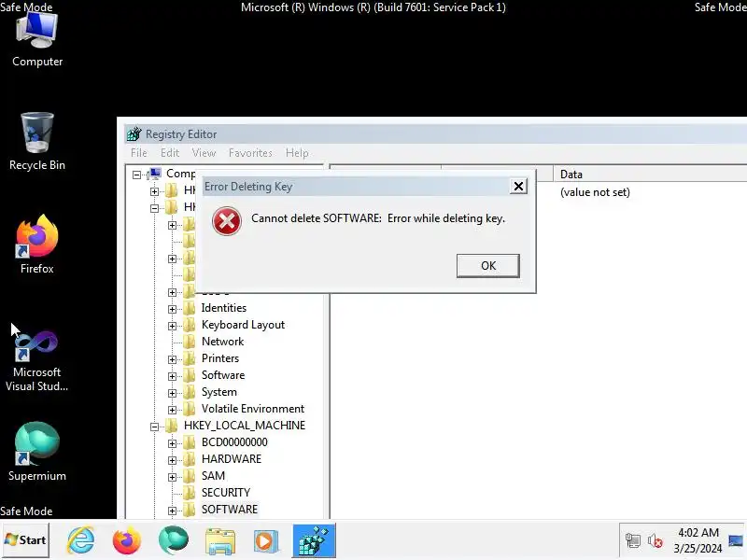
Task: Collapse the HKEY_LOCAL_MACHINE node
Action: pos(154,427)
